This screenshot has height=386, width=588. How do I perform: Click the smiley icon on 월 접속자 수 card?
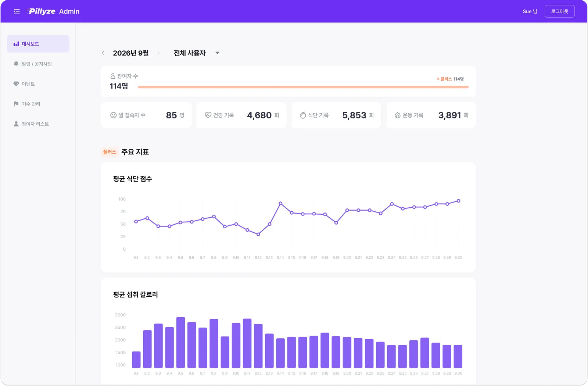tap(114, 115)
